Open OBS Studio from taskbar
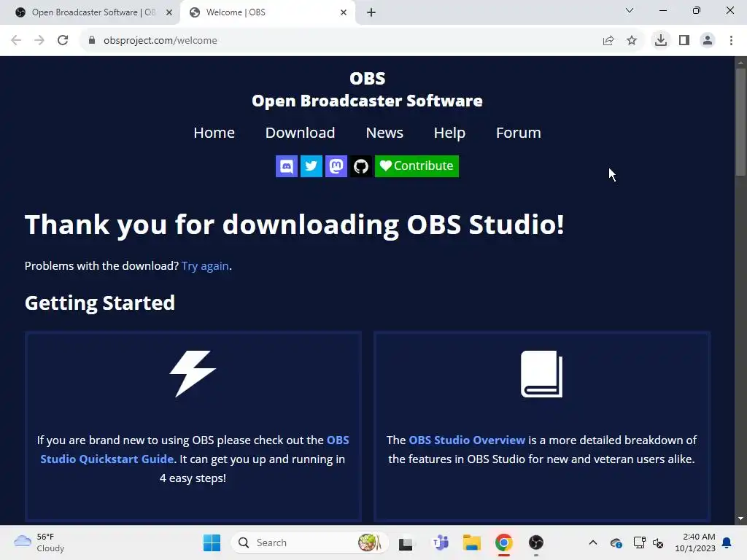The image size is (747, 560). pos(536,542)
